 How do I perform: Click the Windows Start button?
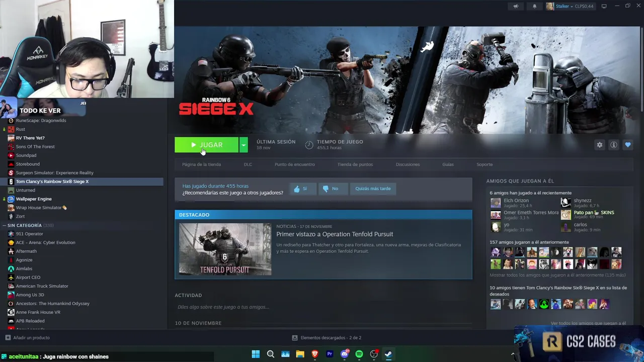[256, 354]
